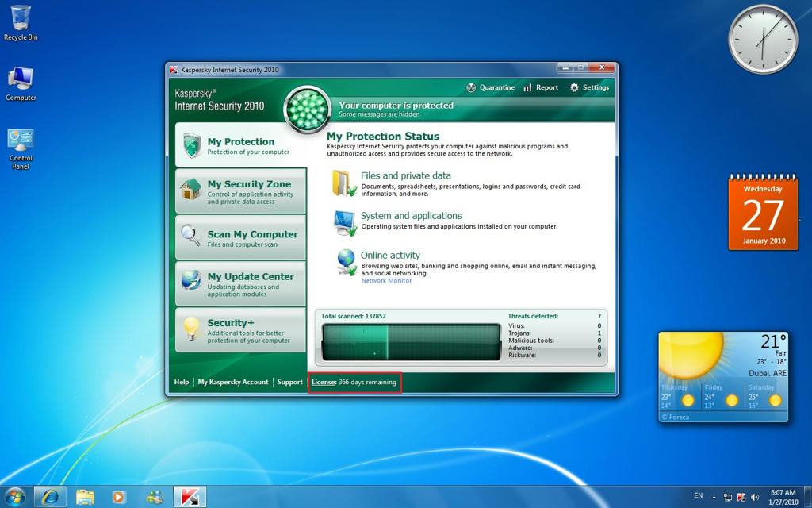Click the Malicious tools count row
The width and height of the screenshot is (812, 508).
(x=554, y=341)
